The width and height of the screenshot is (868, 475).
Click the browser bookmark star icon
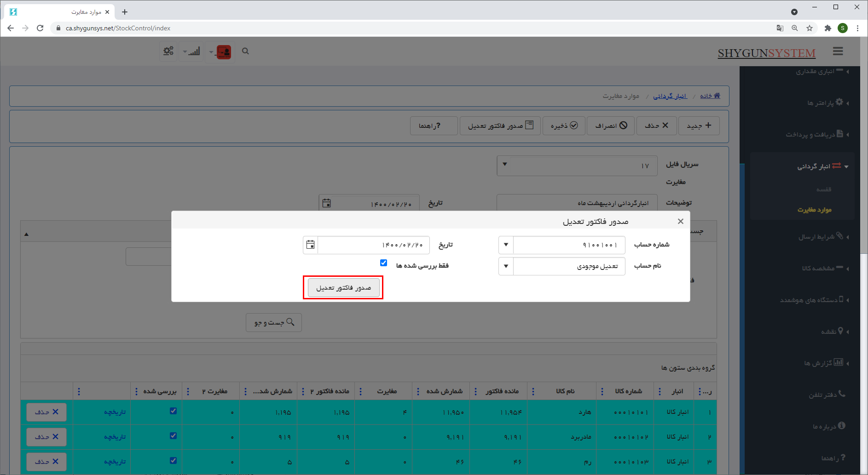coord(810,28)
